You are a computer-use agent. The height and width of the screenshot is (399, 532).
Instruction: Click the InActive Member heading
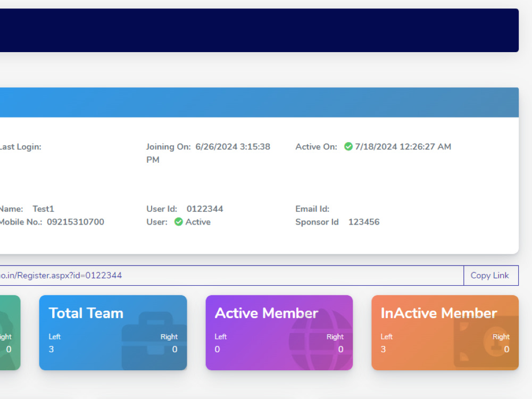(439, 313)
